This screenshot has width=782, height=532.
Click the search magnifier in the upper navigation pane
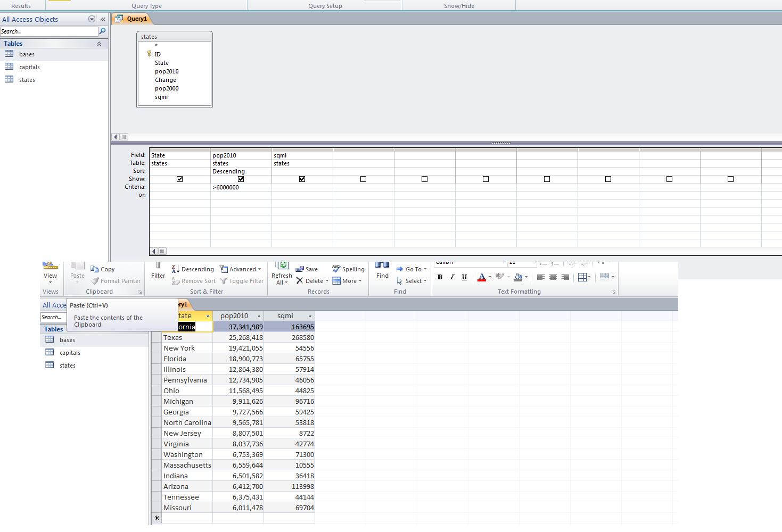[x=102, y=31]
